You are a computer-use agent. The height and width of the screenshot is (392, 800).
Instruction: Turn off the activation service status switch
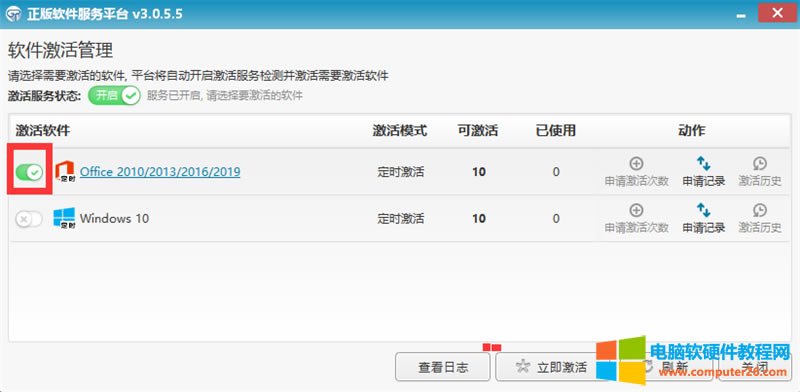(x=114, y=95)
